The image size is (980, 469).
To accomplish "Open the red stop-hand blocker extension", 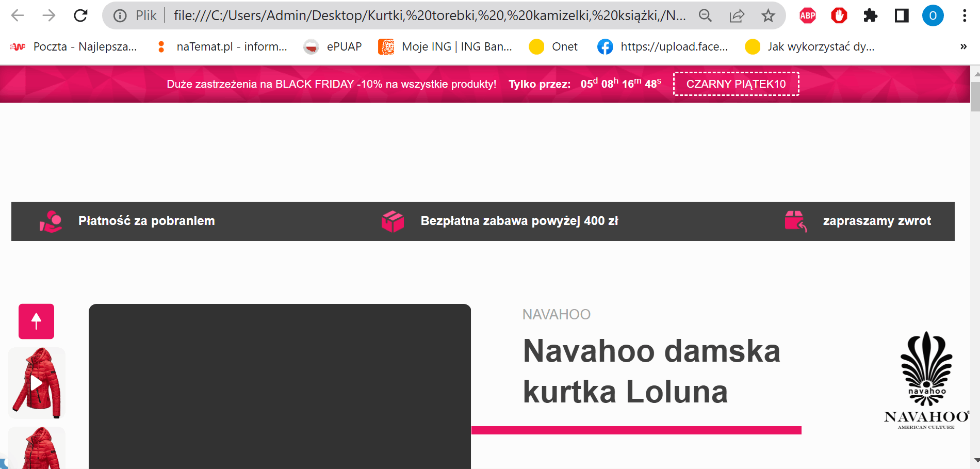I will (x=839, y=15).
